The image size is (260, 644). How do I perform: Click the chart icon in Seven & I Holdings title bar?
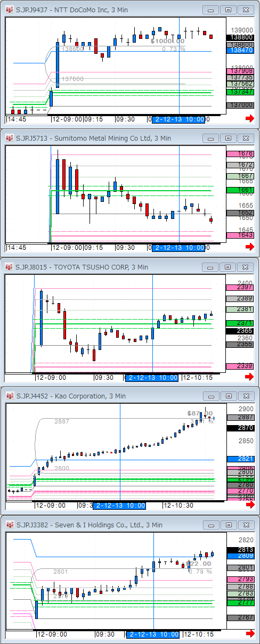(x=9, y=525)
